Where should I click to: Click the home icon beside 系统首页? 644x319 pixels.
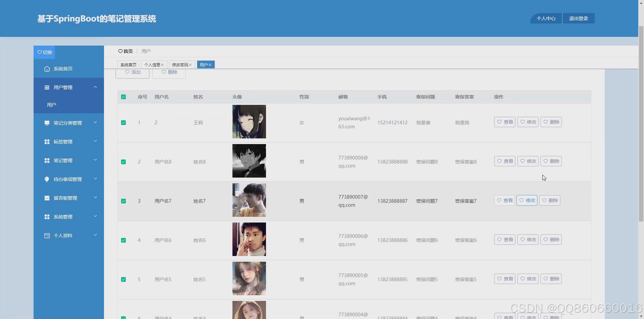coord(47,69)
